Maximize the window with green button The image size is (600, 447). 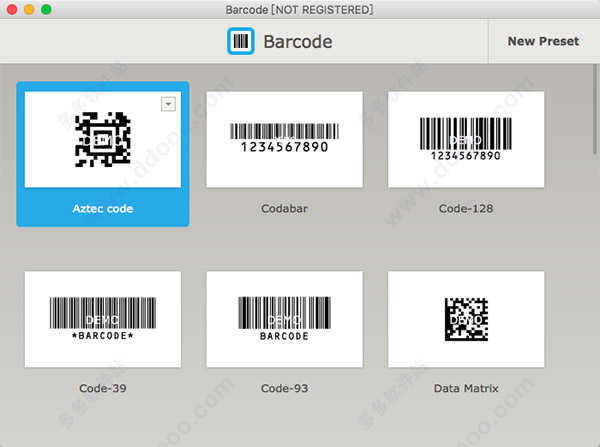coord(46,9)
